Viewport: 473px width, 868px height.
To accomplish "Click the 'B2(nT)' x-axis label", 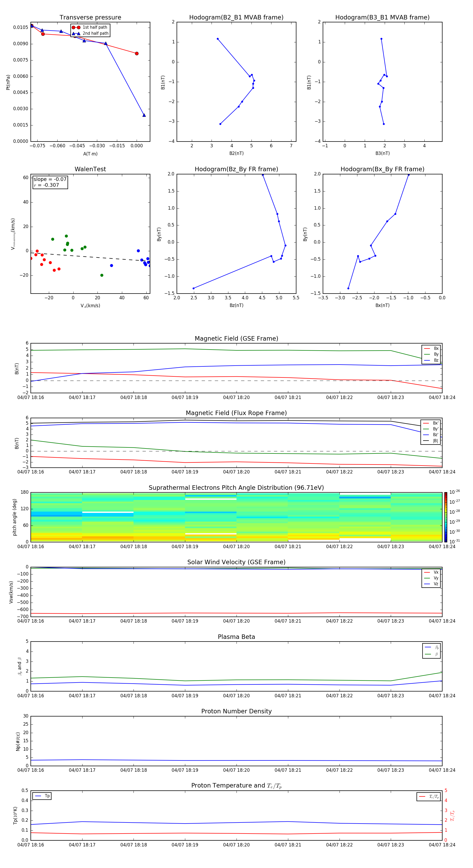I will (x=236, y=153).
